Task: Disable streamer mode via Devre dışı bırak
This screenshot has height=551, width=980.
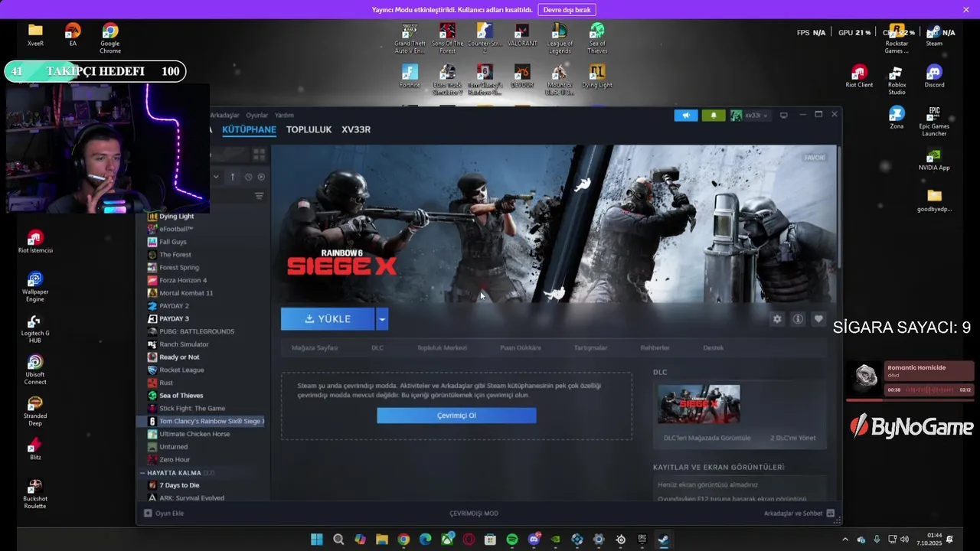Action: point(567,10)
